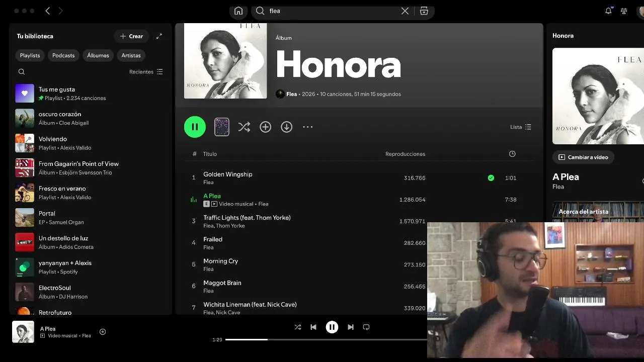This screenshot has height=362, width=644.
Task: Expand Tu biblioteca with the arrows icon
Action: 159,36
